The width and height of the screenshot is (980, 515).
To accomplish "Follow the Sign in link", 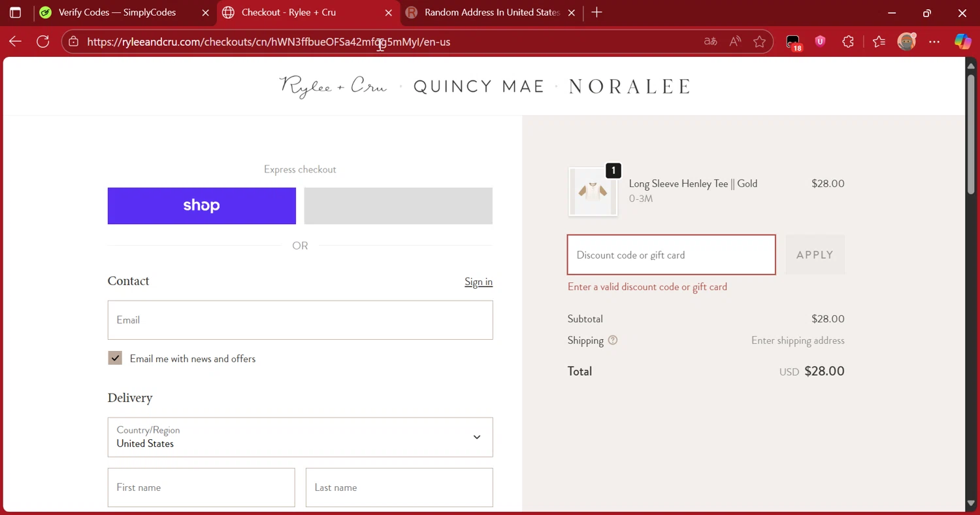I will pyautogui.click(x=478, y=282).
